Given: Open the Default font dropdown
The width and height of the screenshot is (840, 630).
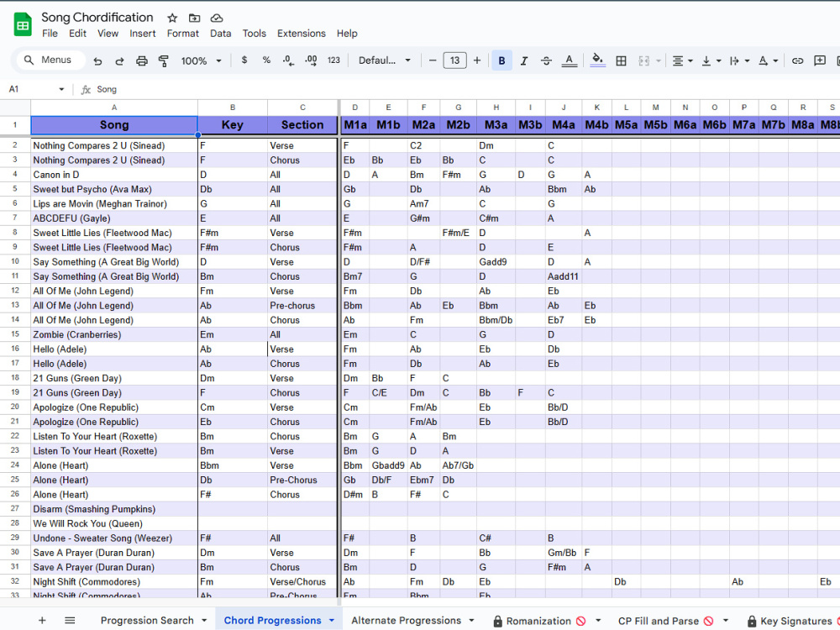Looking at the screenshot, I should 385,60.
